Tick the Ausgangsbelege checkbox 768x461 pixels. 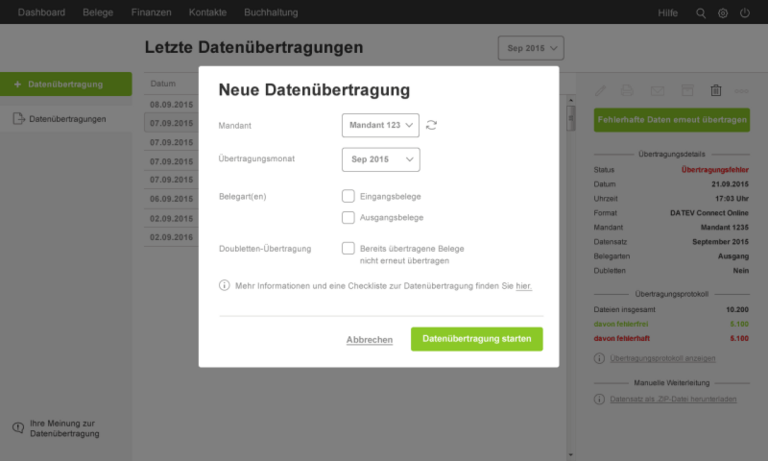(x=348, y=217)
